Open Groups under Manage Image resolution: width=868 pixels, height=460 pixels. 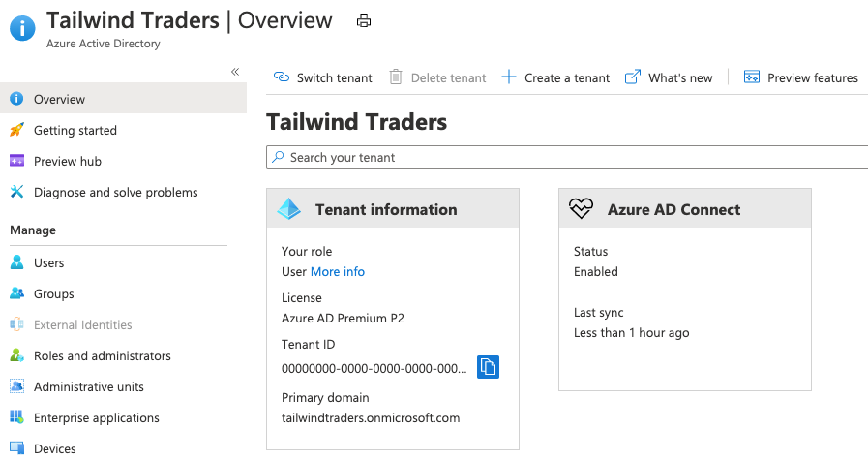tap(53, 294)
